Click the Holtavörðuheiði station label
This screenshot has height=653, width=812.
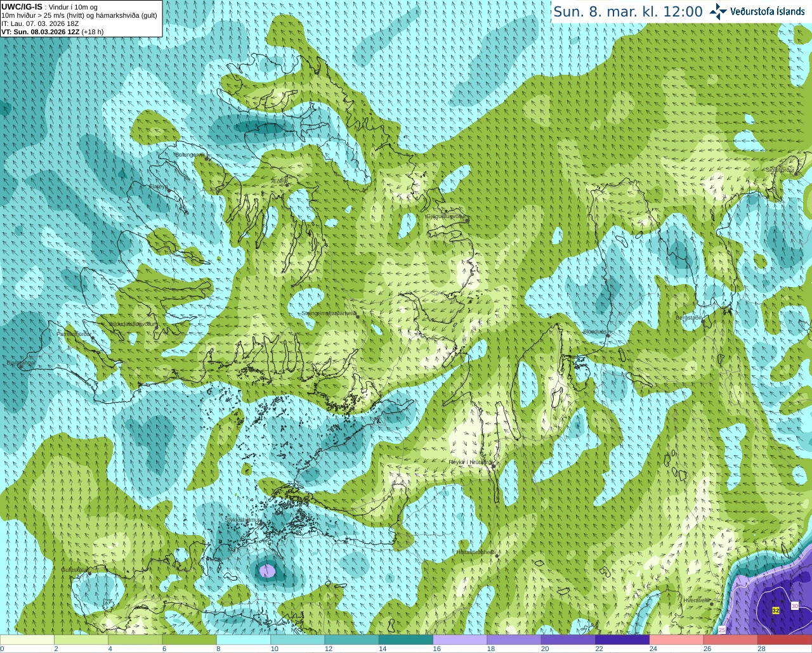coord(476,552)
